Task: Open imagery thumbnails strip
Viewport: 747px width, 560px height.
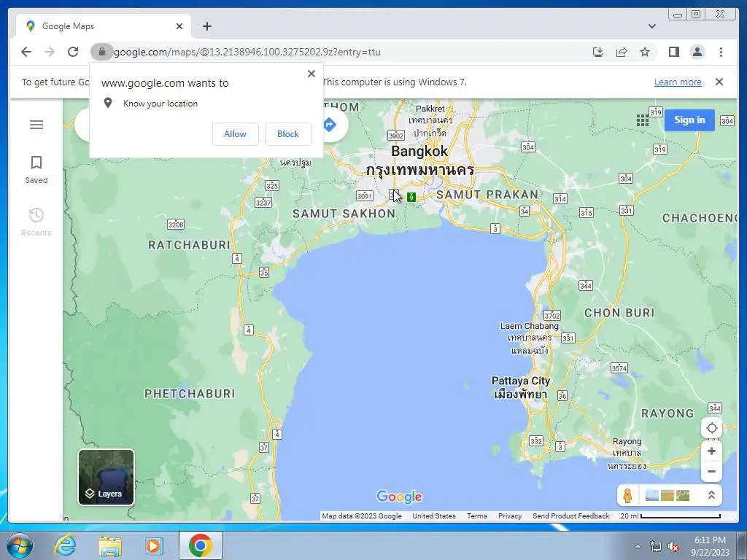Action: click(x=667, y=495)
